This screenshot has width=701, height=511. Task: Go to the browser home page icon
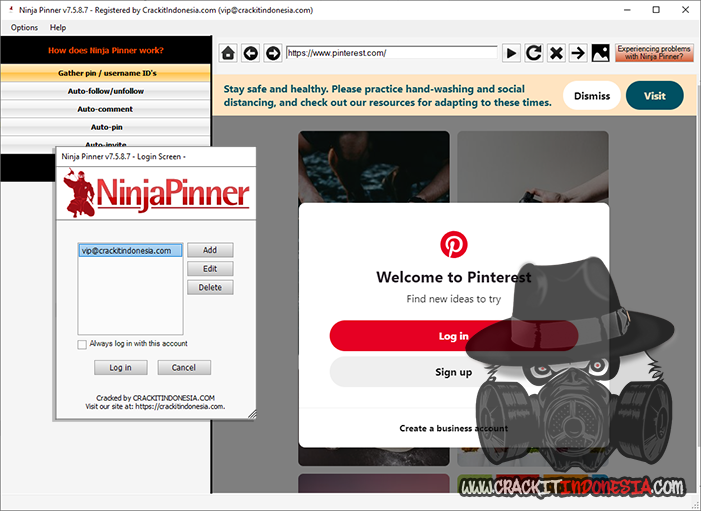[228, 53]
